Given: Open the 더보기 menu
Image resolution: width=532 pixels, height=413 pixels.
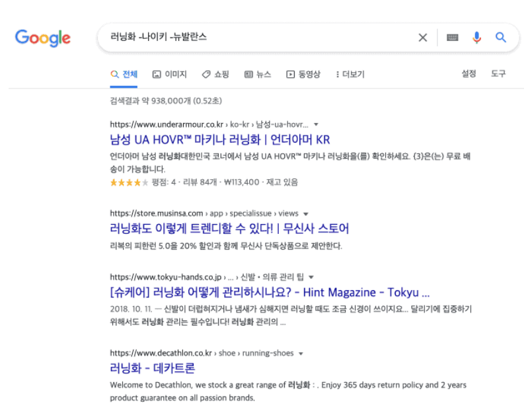Looking at the screenshot, I should [350, 74].
